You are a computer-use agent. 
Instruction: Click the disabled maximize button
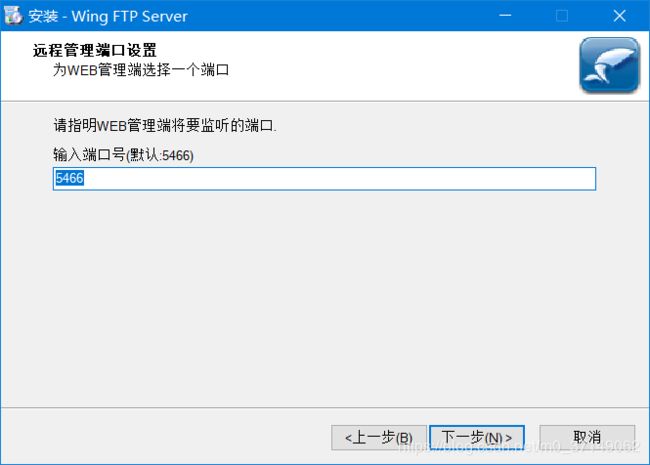point(562,16)
